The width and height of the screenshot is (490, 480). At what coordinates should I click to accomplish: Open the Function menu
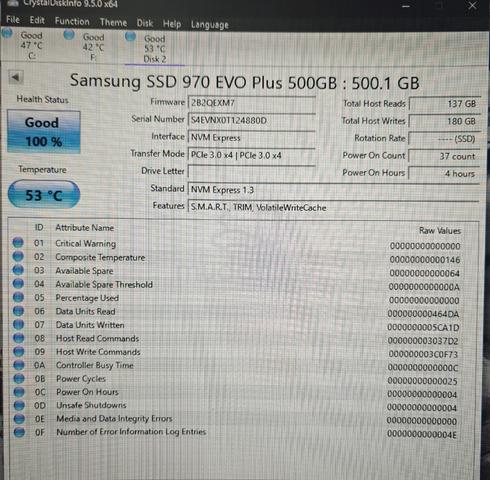[72, 21]
